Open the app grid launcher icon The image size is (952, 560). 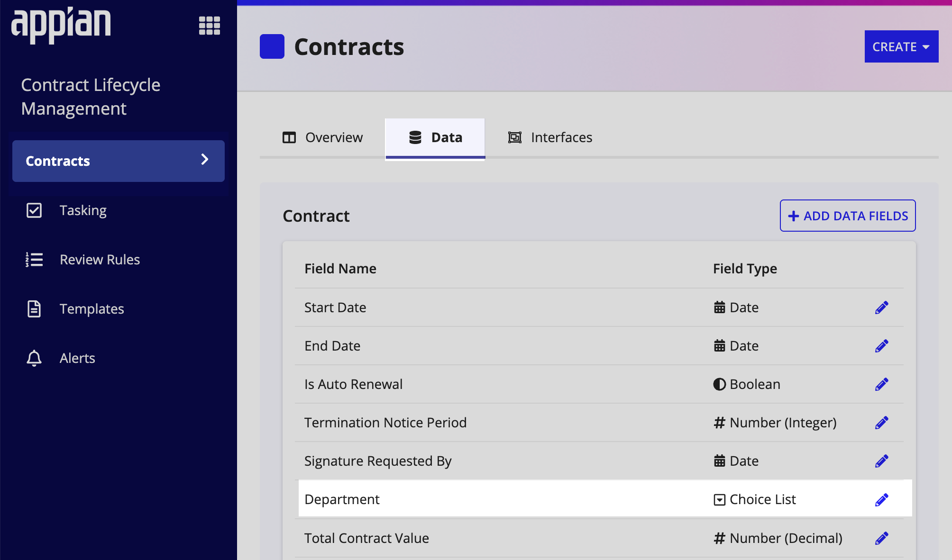[210, 26]
